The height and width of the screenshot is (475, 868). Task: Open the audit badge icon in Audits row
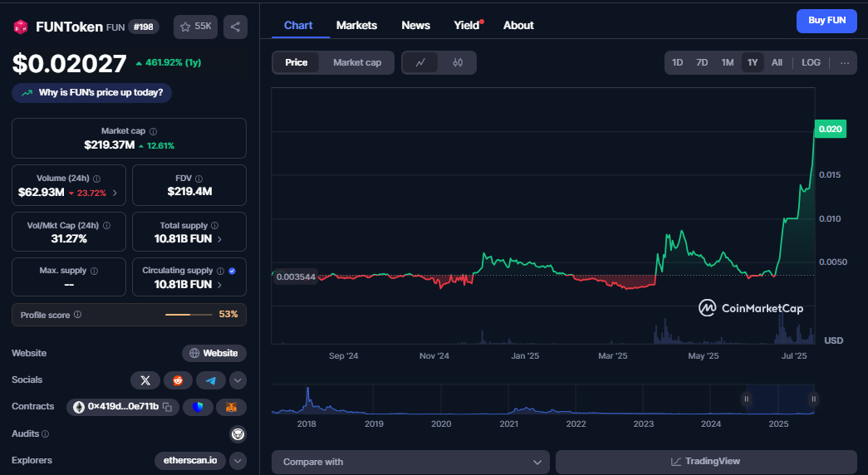238,433
